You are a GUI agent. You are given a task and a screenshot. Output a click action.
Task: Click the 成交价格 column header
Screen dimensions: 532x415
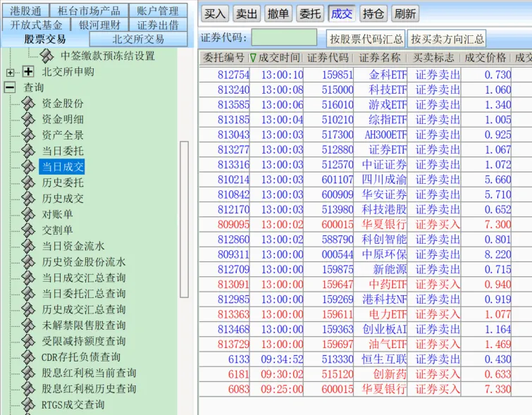(485, 58)
